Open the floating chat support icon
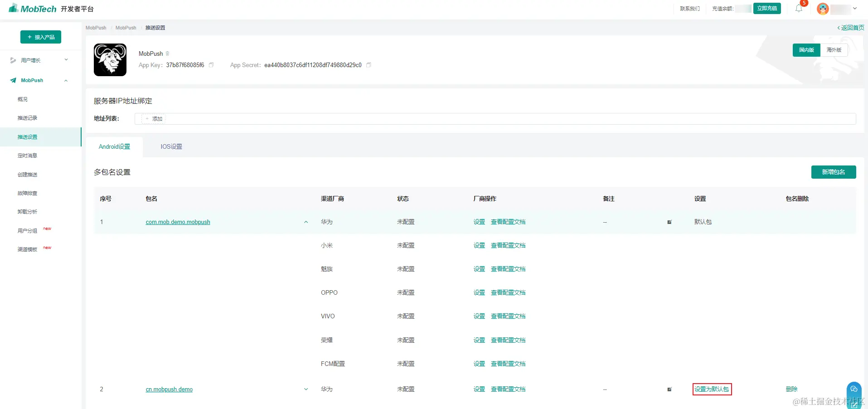The width and height of the screenshot is (868, 409). point(854,390)
